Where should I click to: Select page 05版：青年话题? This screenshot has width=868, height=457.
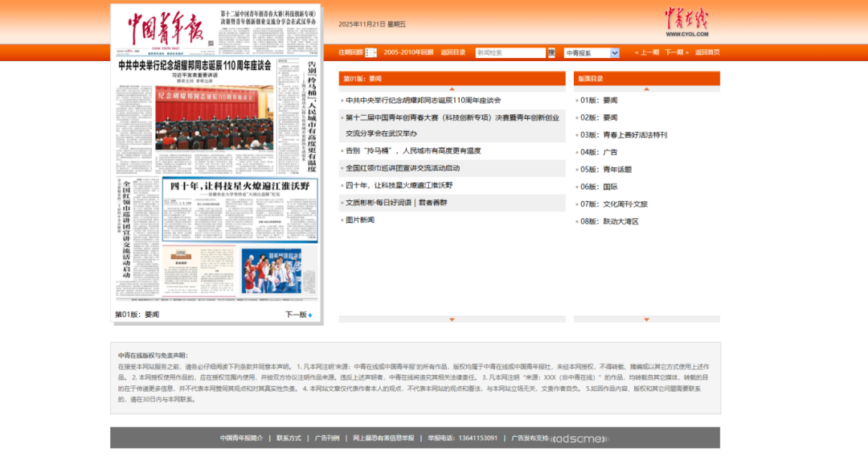coord(606,170)
